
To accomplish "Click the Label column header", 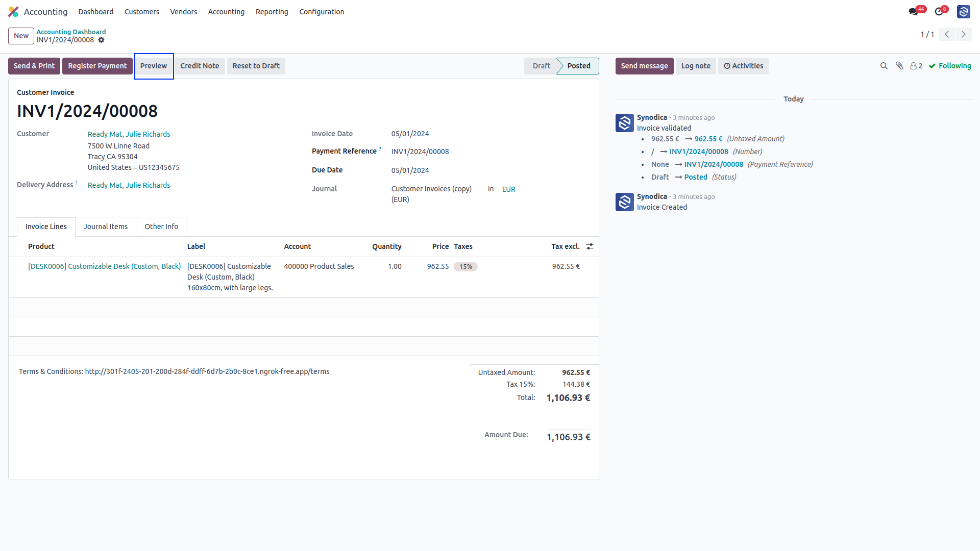I will 196,246.
